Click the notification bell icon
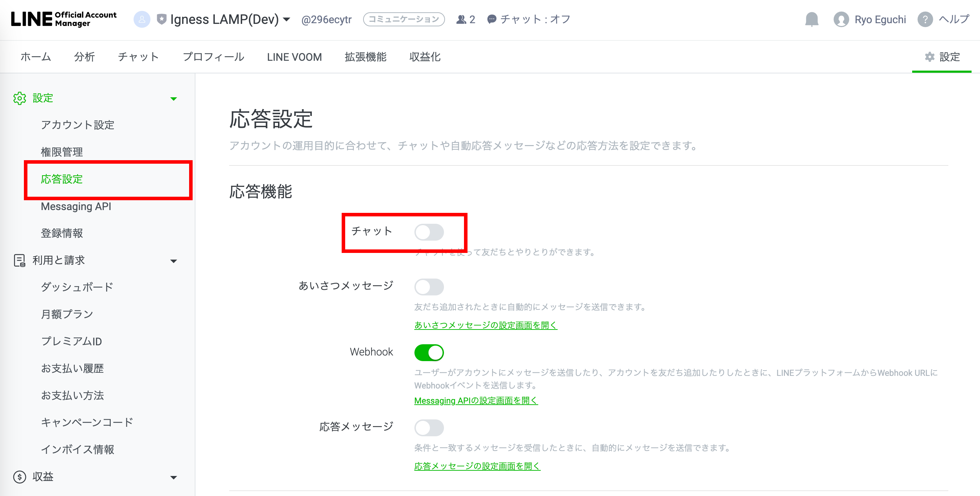 click(x=812, y=19)
